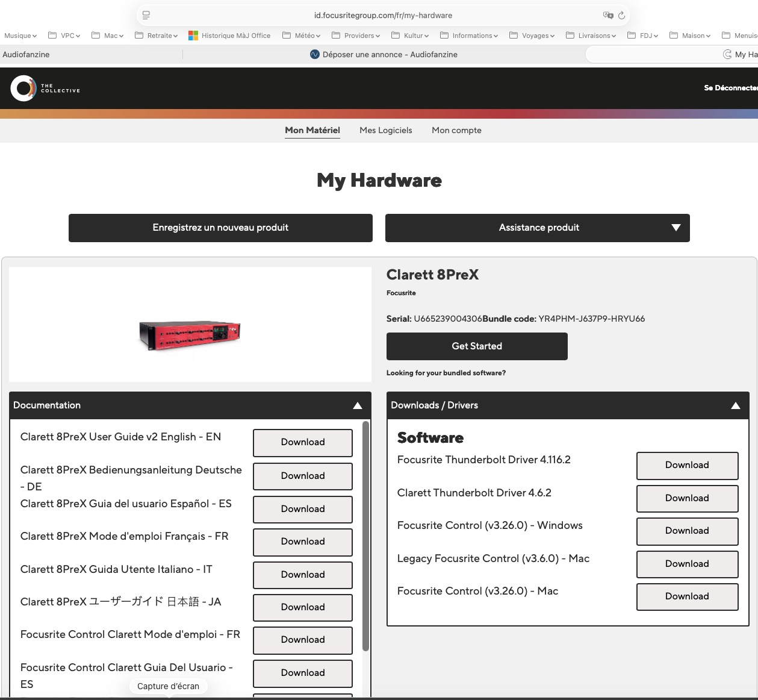This screenshot has width=758, height=700.
Task: Expand the Assistance produit dropdown
Action: click(538, 228)
